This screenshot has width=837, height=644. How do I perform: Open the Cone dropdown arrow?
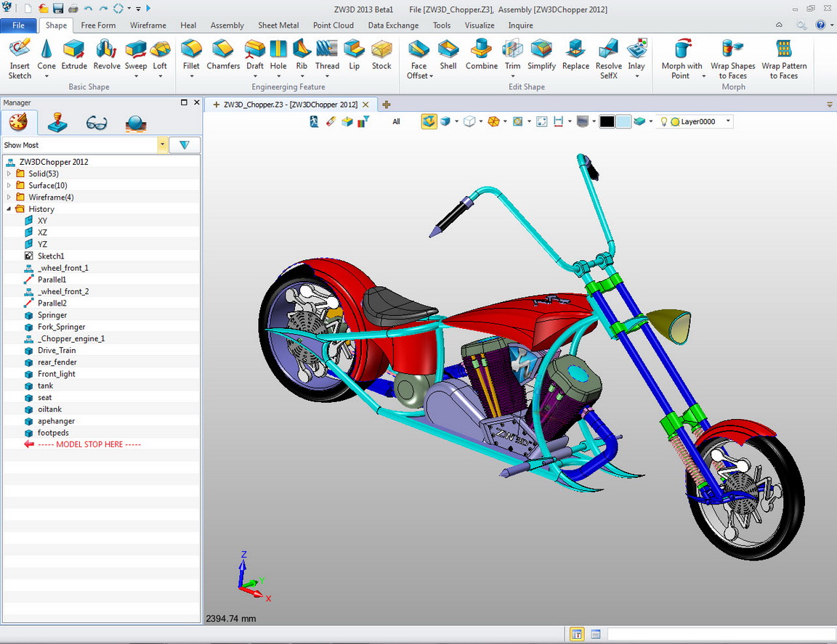[x=46, y=76]
